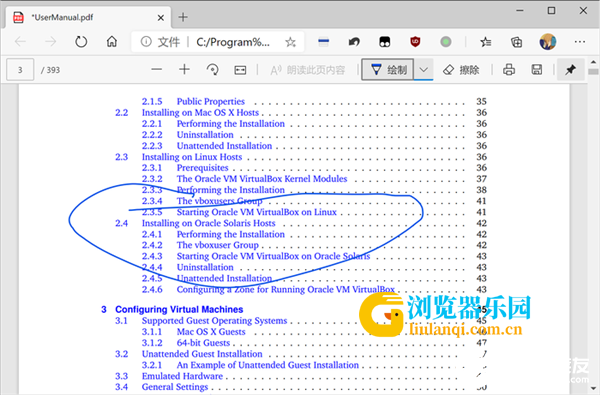The image size is (600, 395).
Task: Open a new browser tab
Action: (183, 17)
